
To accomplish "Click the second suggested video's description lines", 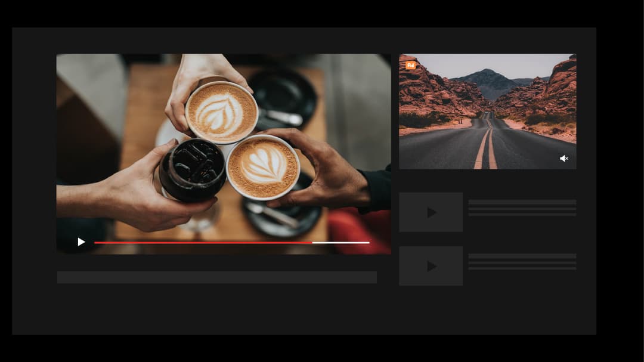I will click(522, 263).
